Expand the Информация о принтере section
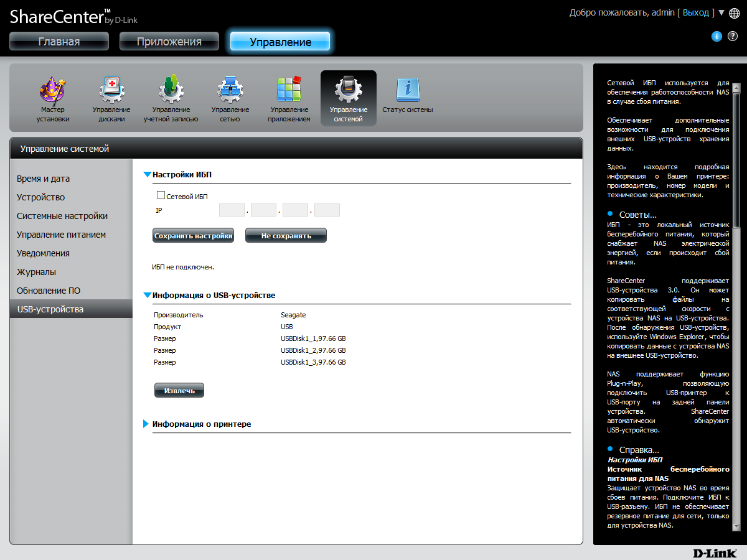The width and height of the screenshot is (747, 560). (146, 424)
